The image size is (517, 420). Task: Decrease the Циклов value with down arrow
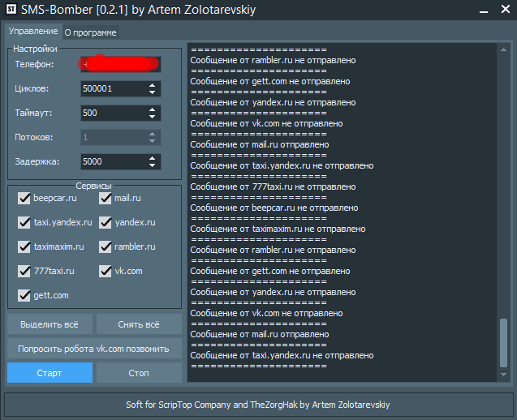[152, 92]
